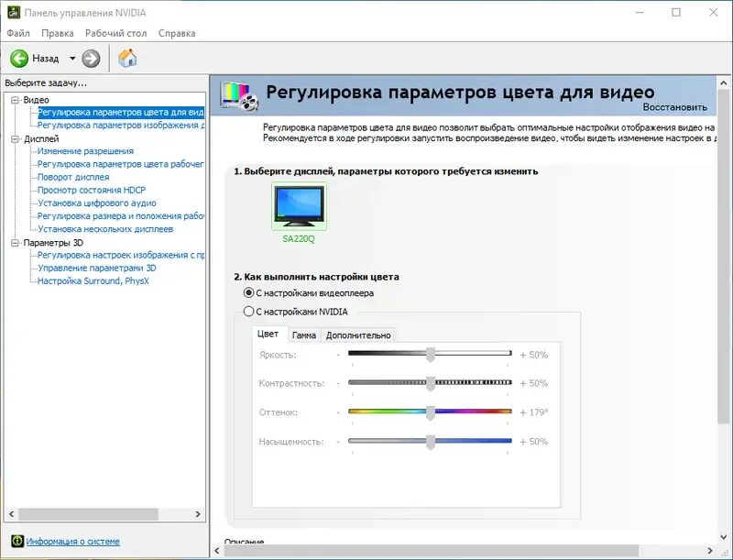Click the green Back arrow icon
The width and height of the screenshot is (733, 560).
click(x=19, y=59)
